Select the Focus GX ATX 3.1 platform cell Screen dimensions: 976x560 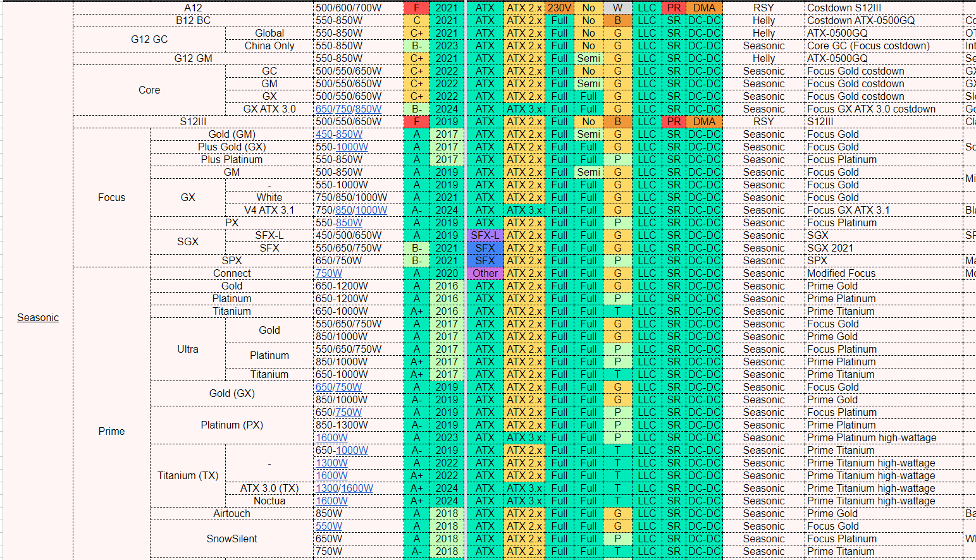[884, 210]
